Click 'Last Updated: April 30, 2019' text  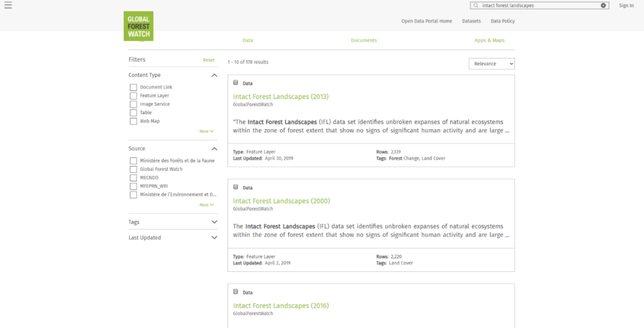tap(263, 158)
